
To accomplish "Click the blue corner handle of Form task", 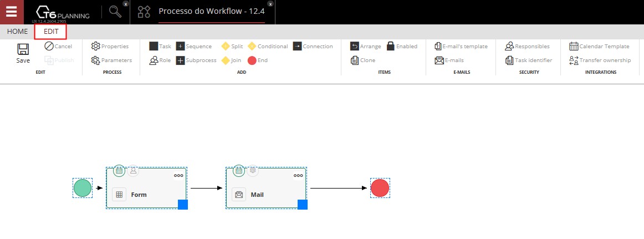I will 183,205.
